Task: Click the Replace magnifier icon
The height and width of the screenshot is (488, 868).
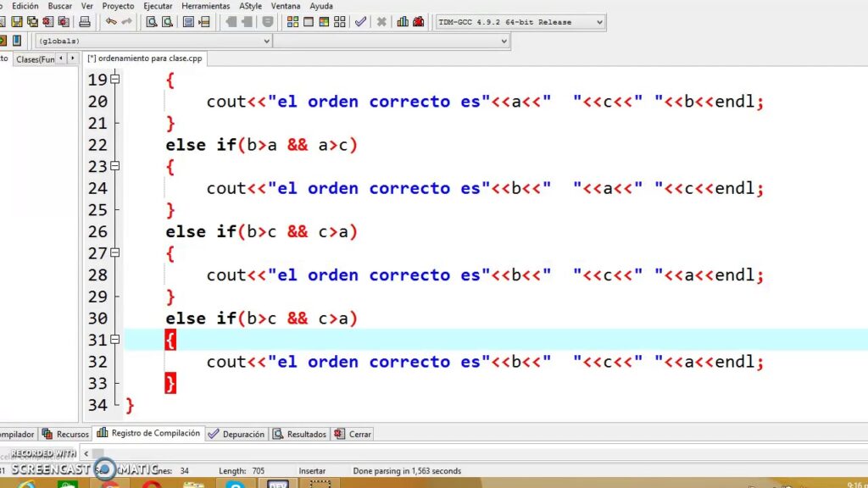Action: 167,22
